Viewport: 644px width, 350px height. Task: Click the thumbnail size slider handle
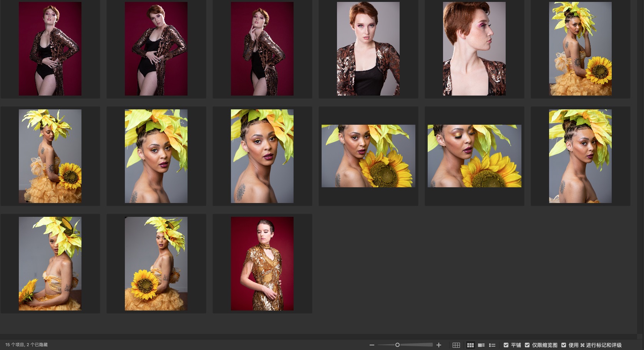397,345
